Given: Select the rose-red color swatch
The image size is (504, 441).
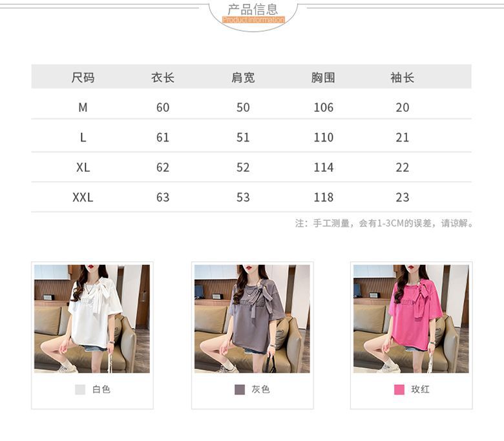Looking at the screenshot, I should coord(399,389).
